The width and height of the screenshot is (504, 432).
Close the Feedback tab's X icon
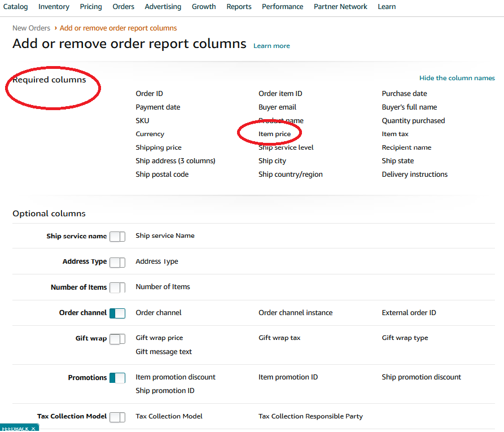coord(33,429)
